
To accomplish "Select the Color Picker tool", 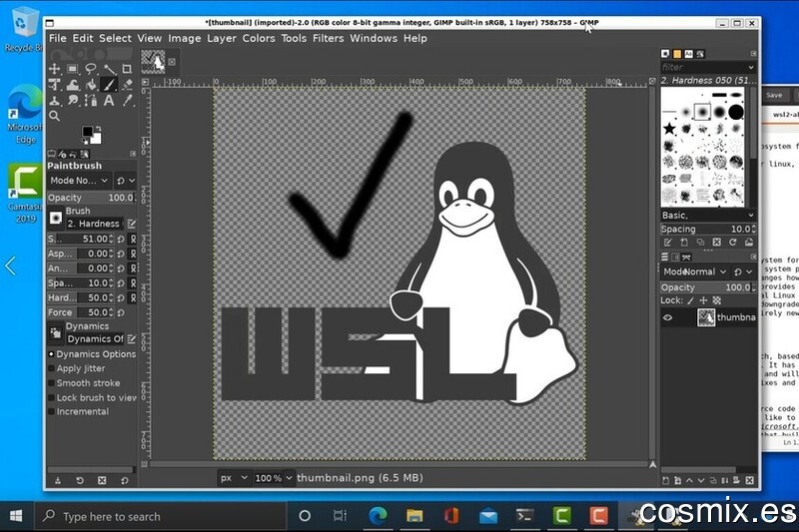I will click(127, 100).
